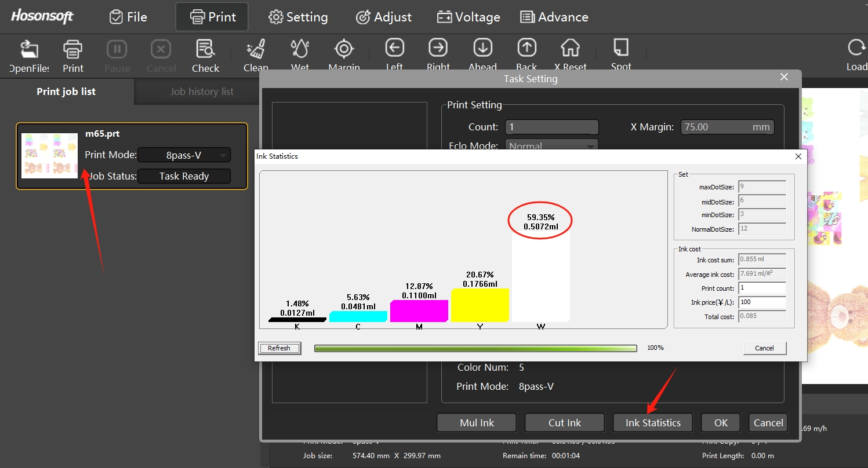The width and height of the screenshot is (868, 468).
Task: Click the X Reset home icon
Action: [570, 49]
